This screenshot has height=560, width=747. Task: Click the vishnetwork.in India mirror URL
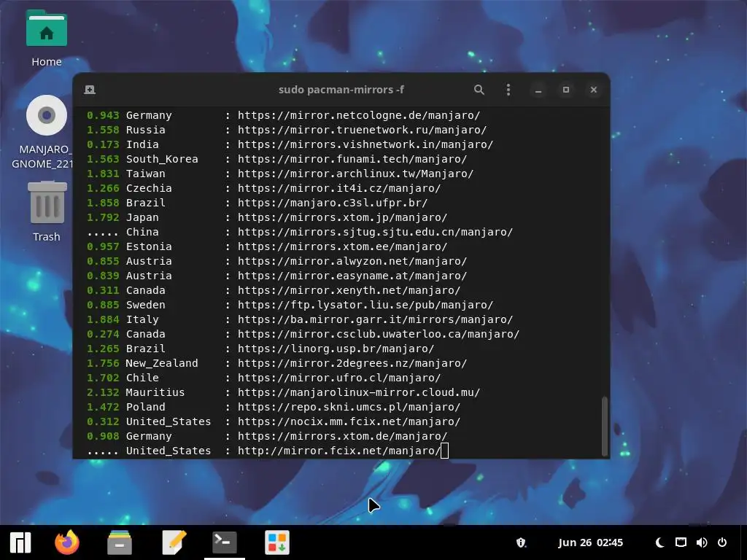pos(365,144)
